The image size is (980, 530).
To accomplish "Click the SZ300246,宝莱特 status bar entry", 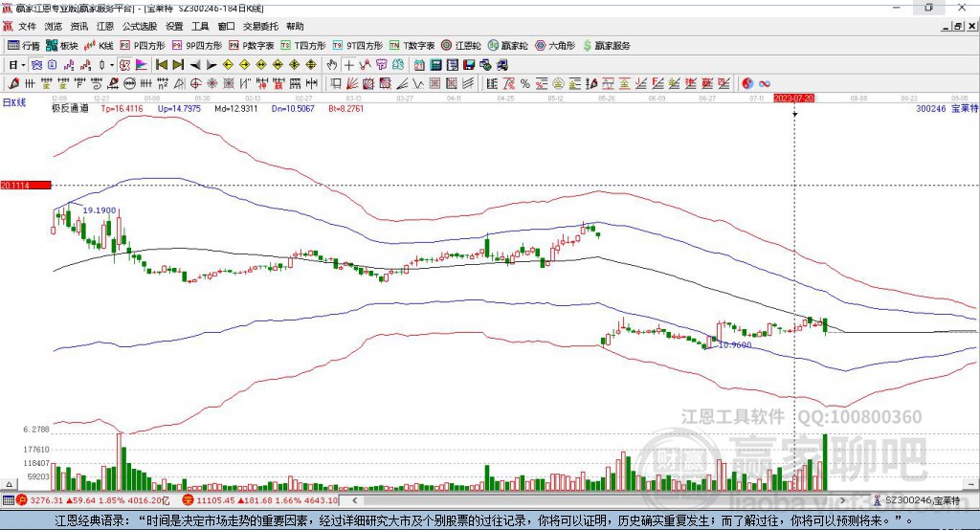I will [918, 500].
